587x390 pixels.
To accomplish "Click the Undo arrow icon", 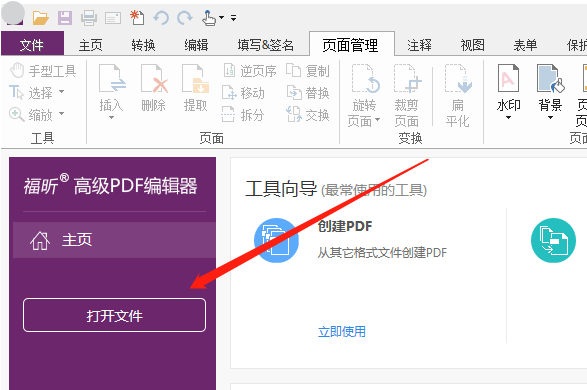I will (161, 18).
